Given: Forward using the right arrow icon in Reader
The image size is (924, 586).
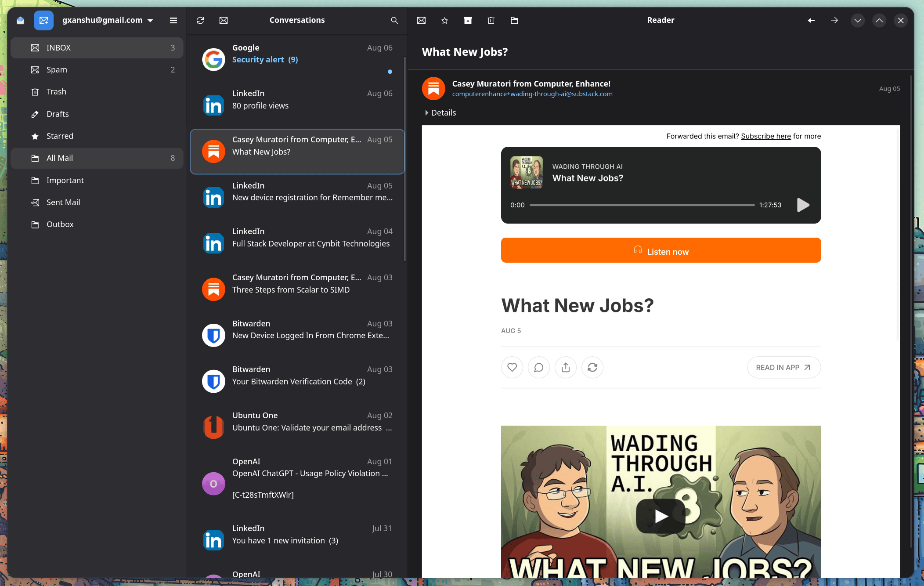Looking at the screenshot, I should (834, 20).
